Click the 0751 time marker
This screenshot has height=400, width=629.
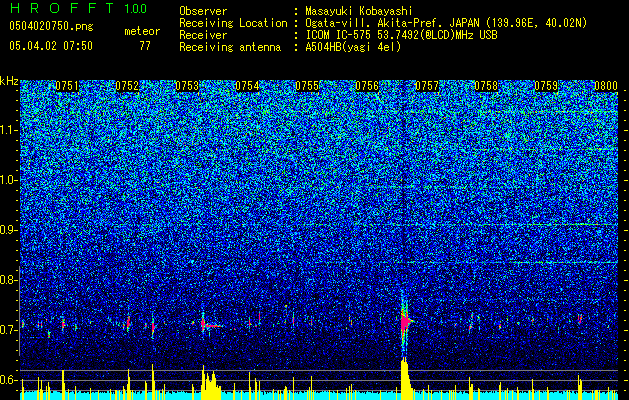pos(67,86)
